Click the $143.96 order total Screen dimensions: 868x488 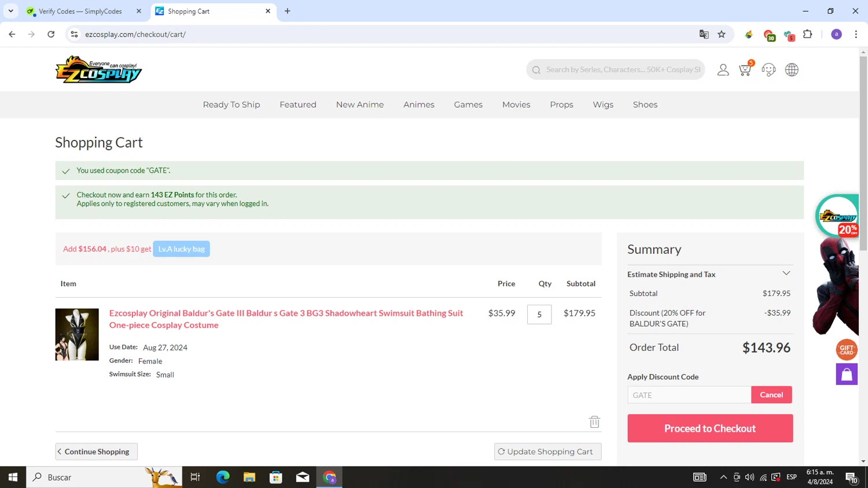tap(766, 347)
